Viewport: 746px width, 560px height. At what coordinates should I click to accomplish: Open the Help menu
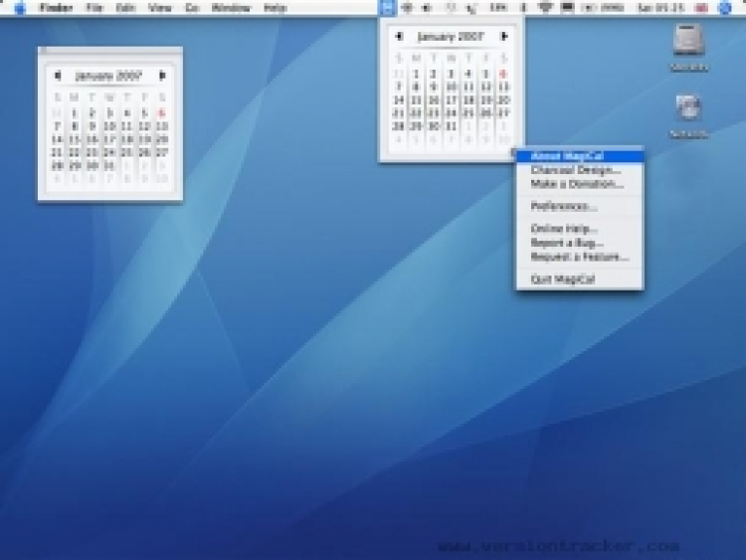point(275,8)
